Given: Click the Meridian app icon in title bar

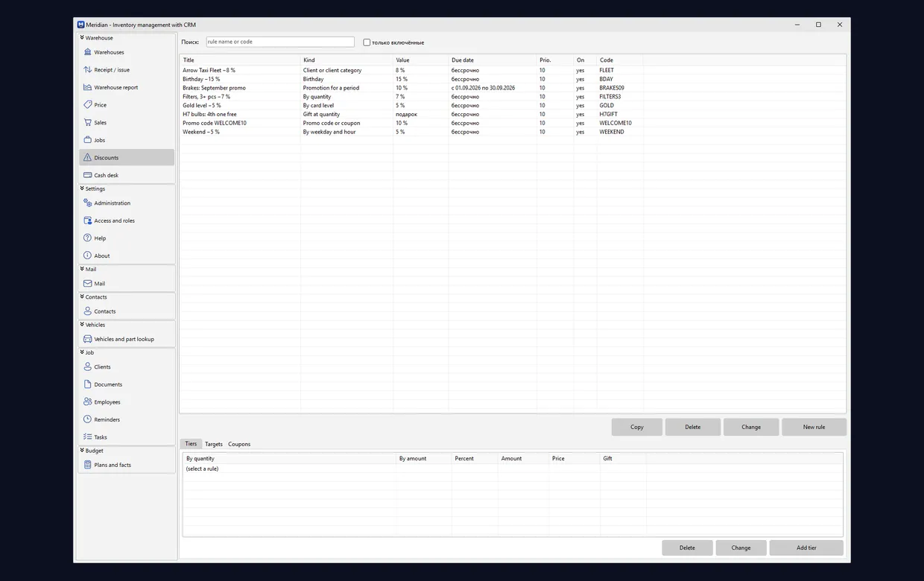Looking at the screenshot, I should click(80, 25).
